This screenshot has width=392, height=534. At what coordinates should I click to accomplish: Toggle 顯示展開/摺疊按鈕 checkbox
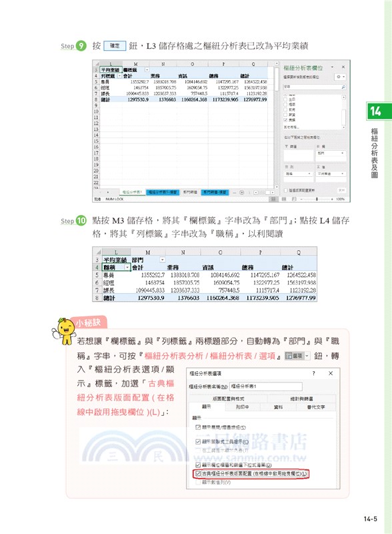tap(198, 427)
